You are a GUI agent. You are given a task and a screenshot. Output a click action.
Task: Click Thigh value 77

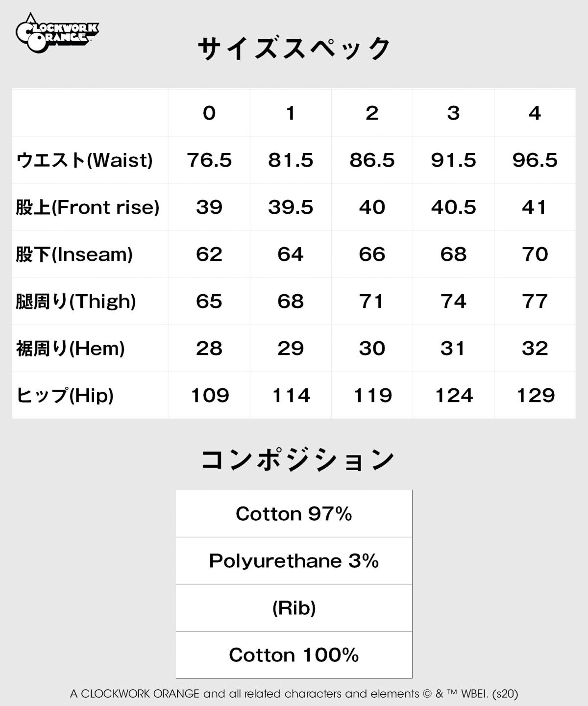point(535,302)
